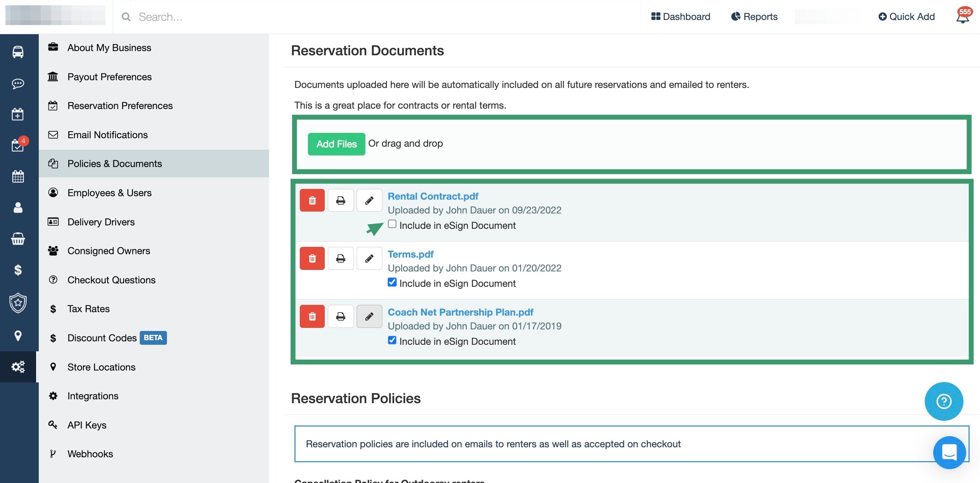Image resolution: width=980 pixels, height=483 pixels.
Task: Open messages chat bubble in sidebar
Action: click(18, 83)
